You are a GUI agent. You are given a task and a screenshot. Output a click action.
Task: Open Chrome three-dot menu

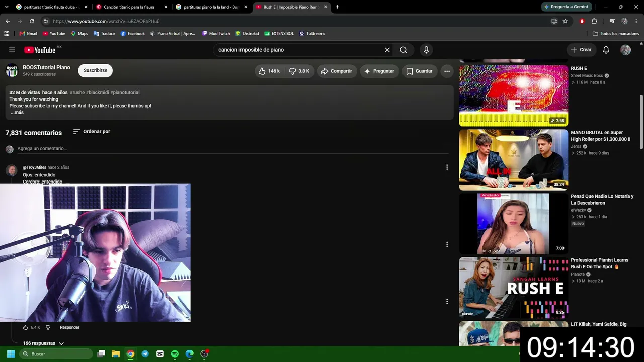point(636,21)
